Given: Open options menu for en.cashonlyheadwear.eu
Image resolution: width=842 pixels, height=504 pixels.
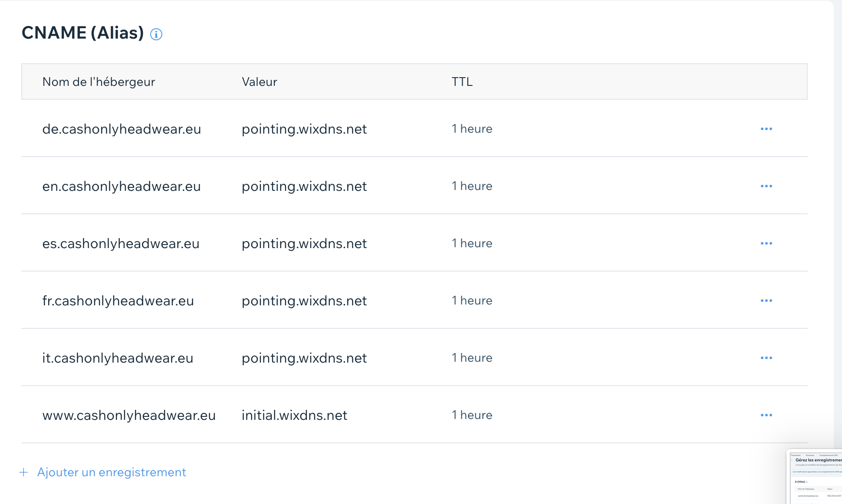Looking at the screenshot, I should point(766,186).
